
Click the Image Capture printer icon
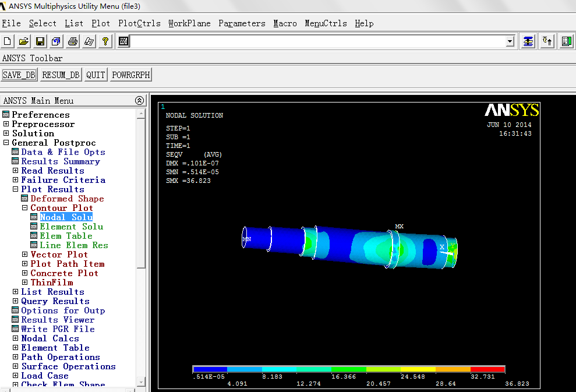(x=73, y=41)
